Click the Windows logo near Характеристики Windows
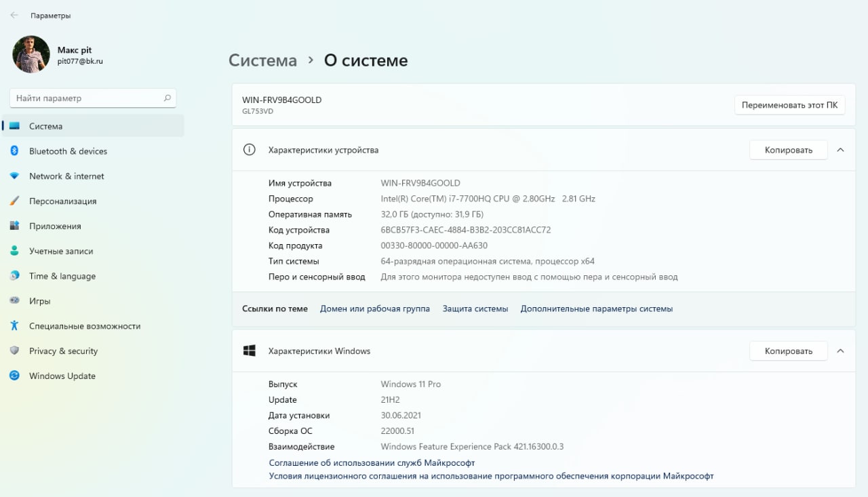This screenshot has width=868, height=497. tap(249, 351)
